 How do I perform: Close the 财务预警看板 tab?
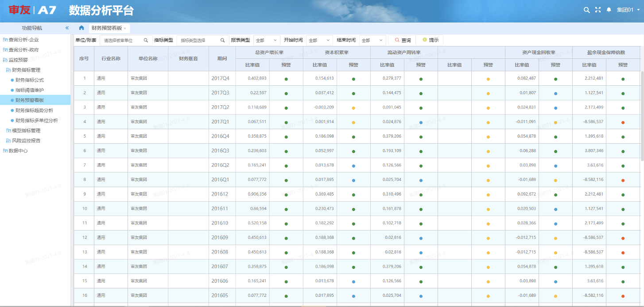point(125,28)
